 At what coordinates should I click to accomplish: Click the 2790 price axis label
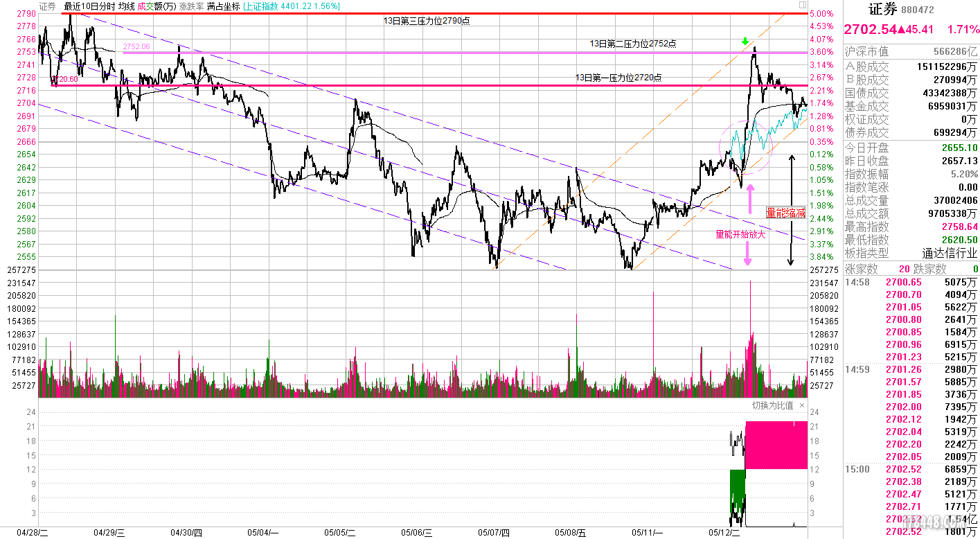tap(28, 13)
